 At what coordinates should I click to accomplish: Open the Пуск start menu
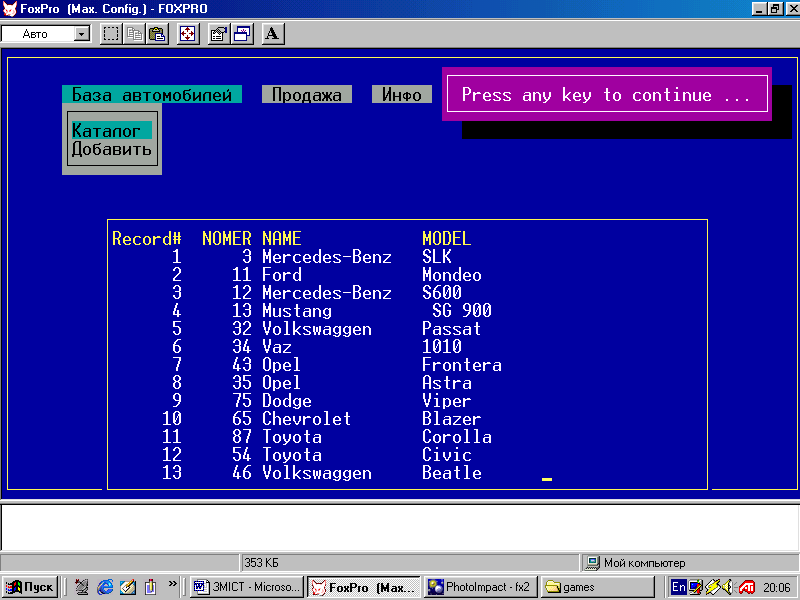pos(30,587)
